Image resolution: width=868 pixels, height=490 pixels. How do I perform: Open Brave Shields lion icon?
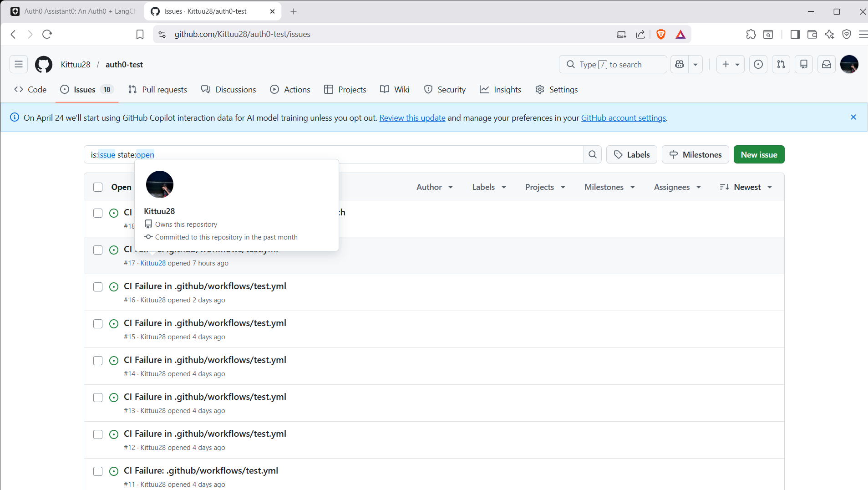[661, 34]
